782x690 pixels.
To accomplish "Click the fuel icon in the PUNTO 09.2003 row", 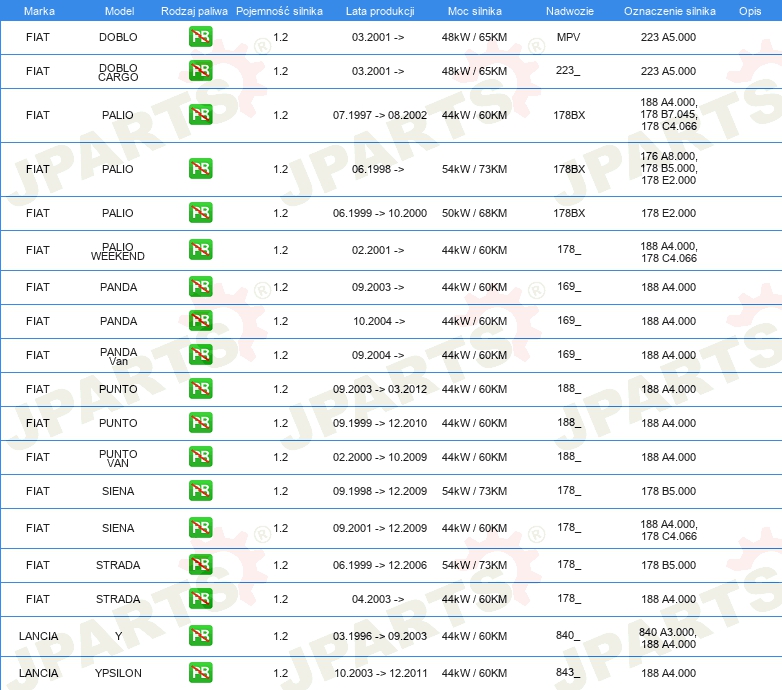I will [200, 388].
